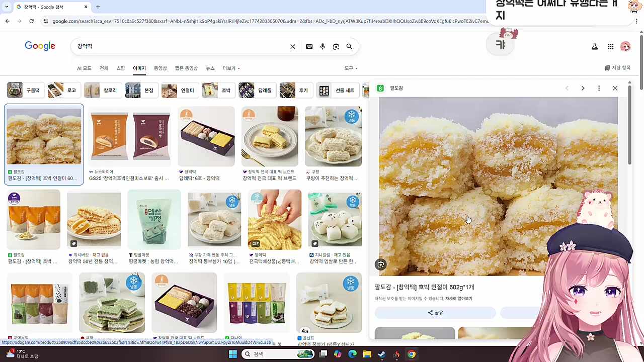Close the image preview panel

point(615,88)
